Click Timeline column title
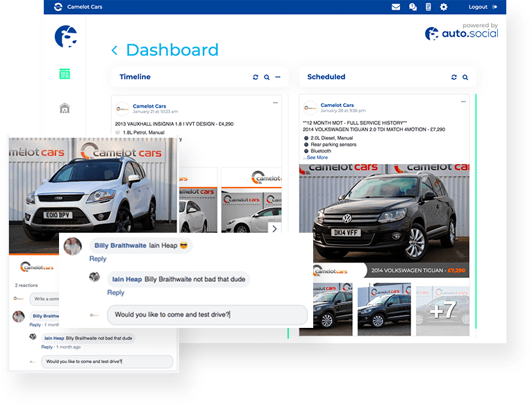Screen dimensions: 532x405 (135, 77)
